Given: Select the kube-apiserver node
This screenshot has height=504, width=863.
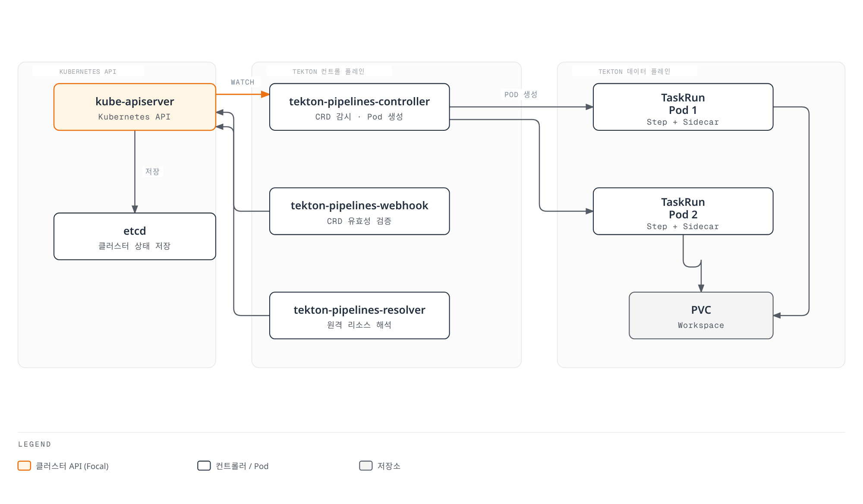Looking at the screenshot, I should [x=135, y=107].
